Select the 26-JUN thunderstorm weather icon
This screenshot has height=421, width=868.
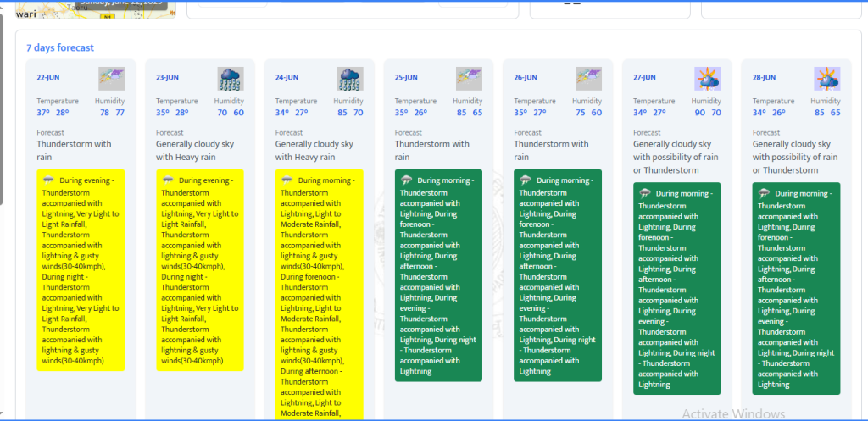click(588, 79)
